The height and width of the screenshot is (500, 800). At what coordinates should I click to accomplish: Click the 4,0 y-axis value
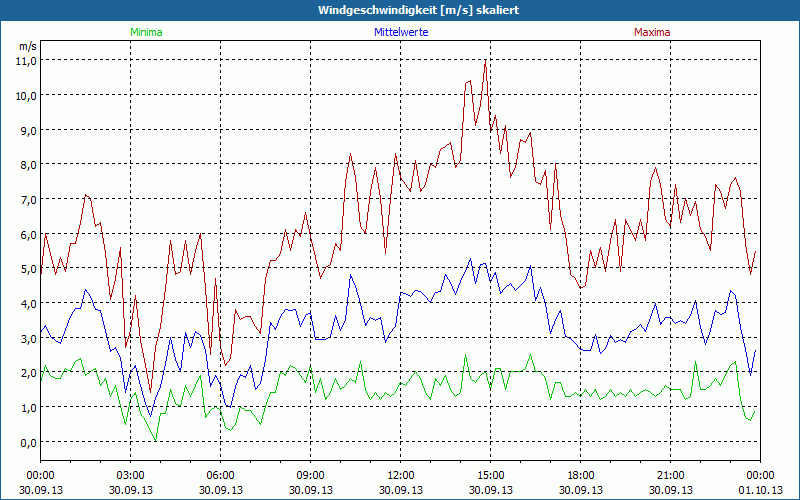(28, 304)
